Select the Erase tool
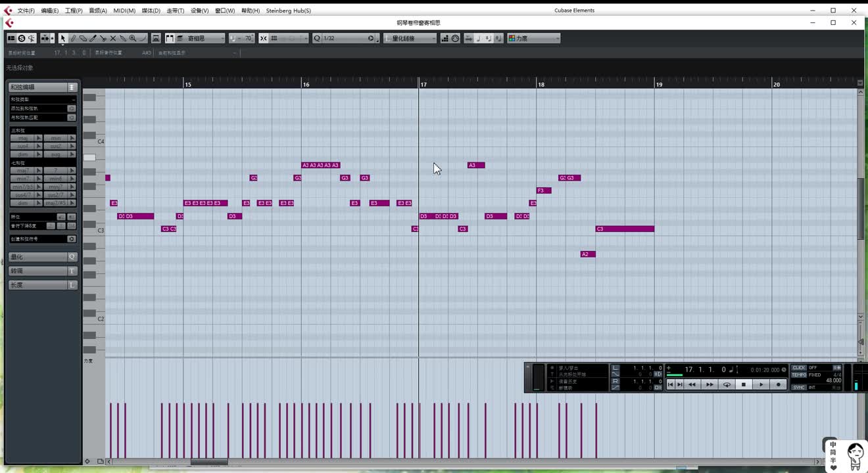This screenshot has width=868, height=473. pos(83,38)
